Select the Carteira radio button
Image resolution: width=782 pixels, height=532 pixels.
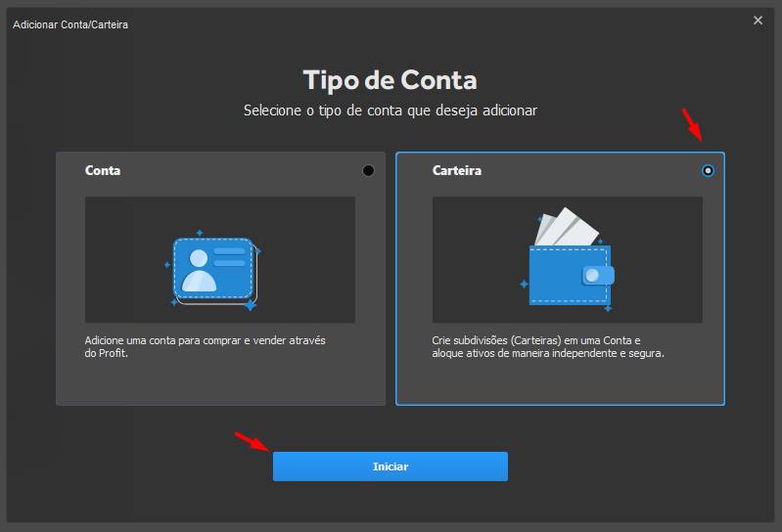pyautogui.click(x=708, y=171)
